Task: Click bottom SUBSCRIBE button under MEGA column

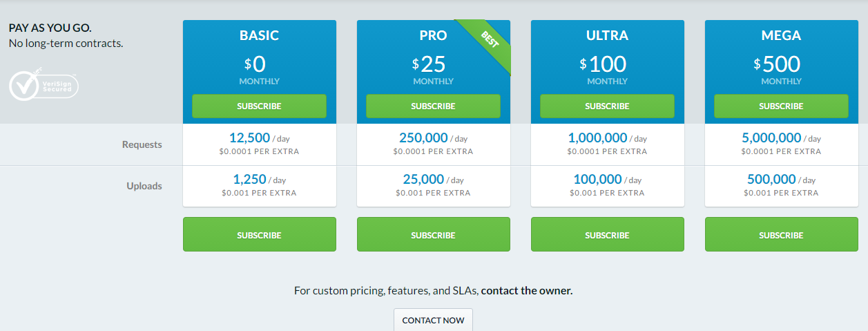Action: (782, 235)
